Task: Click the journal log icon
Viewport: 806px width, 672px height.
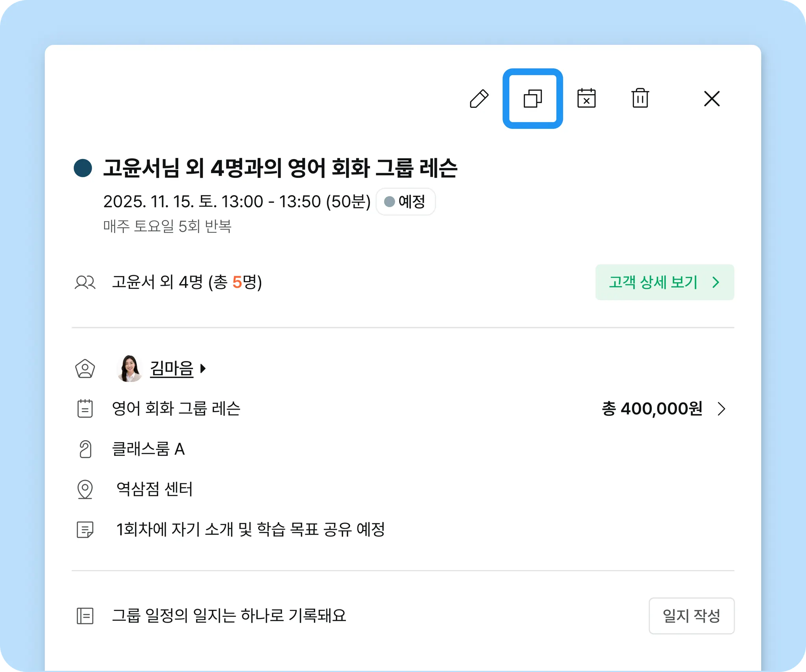Action: point(85,616)
